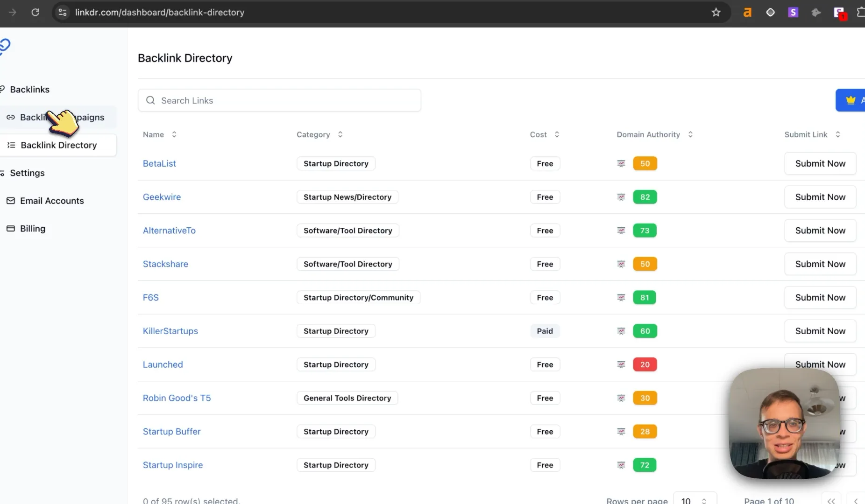This screenshot has height=504, width=865.
Task: Open the Robin Good's T5 link
Action: 177,398
